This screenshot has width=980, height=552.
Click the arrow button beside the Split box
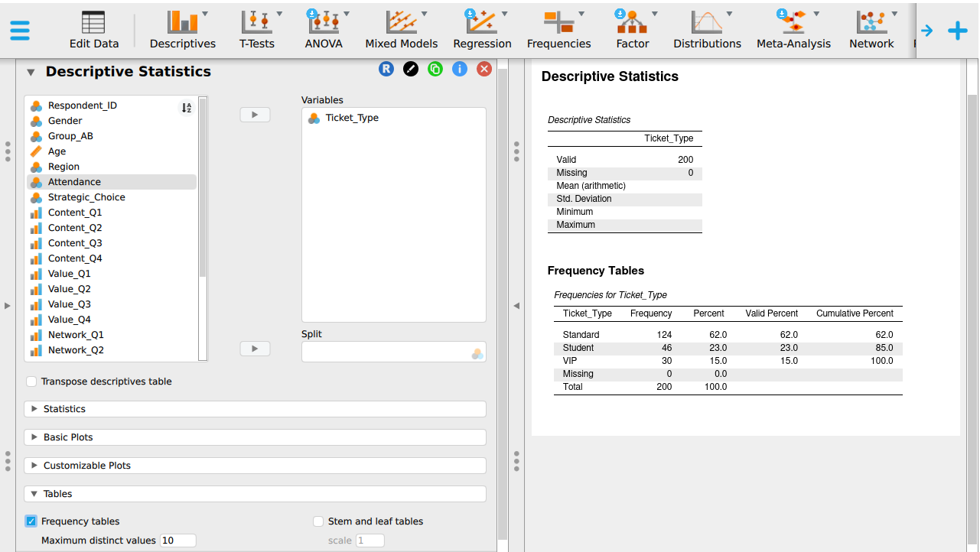[255, 349]
